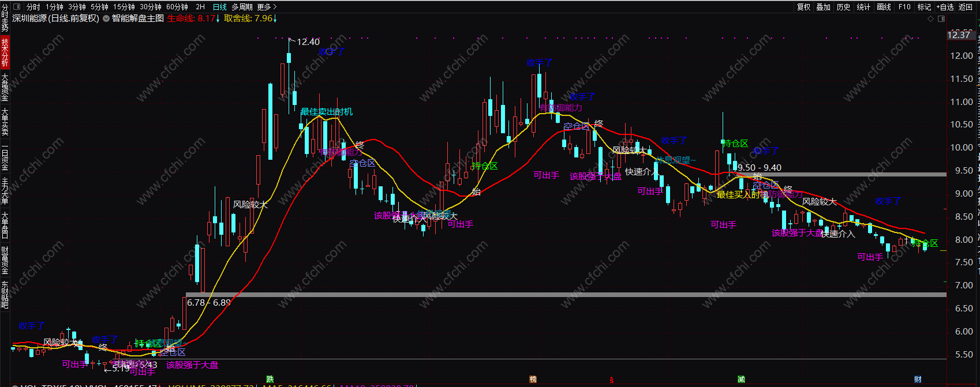The height and width of the screenshot is (387, 980).
Task: Click the 9.50 - 9.40 resistance zone label
Action: coord(760,168)
